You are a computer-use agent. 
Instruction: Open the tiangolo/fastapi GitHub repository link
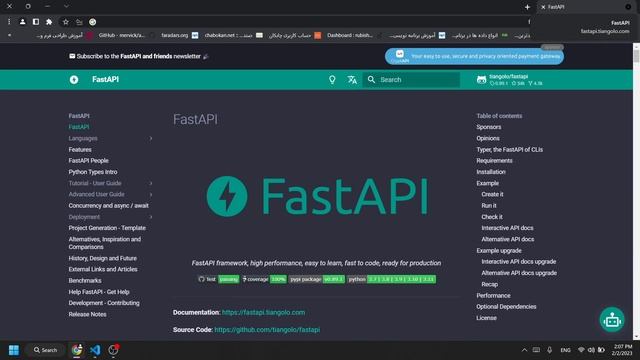point(510,80)
